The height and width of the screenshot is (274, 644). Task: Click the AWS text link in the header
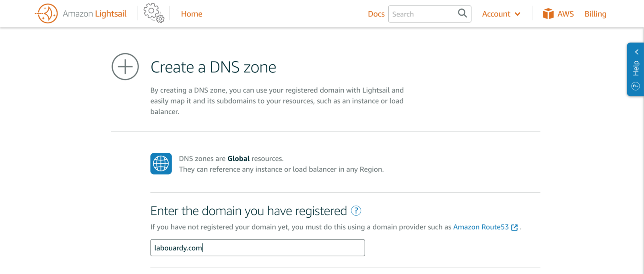(x=566, y=14)
